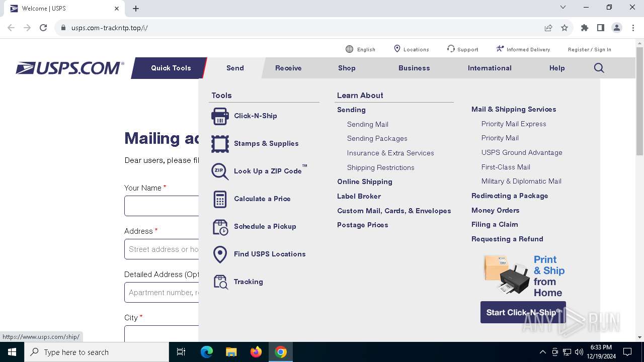
Task: Launch Microsoft Edge from taskbar
Action: pos(207,352)
